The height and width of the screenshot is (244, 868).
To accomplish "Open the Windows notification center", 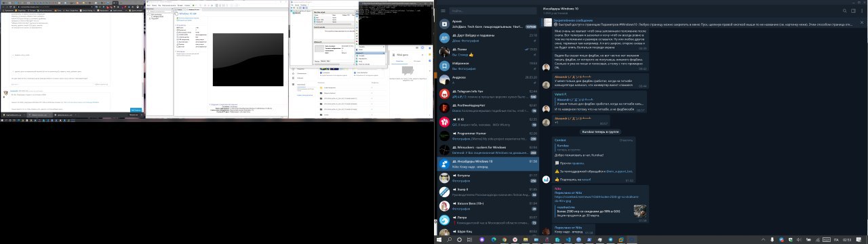I will pos(859,240).
